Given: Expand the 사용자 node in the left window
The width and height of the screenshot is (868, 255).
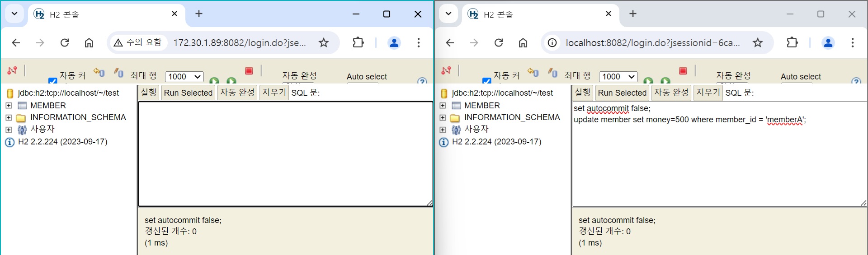Looking at the screenshot, I should (x=9, y=130).
